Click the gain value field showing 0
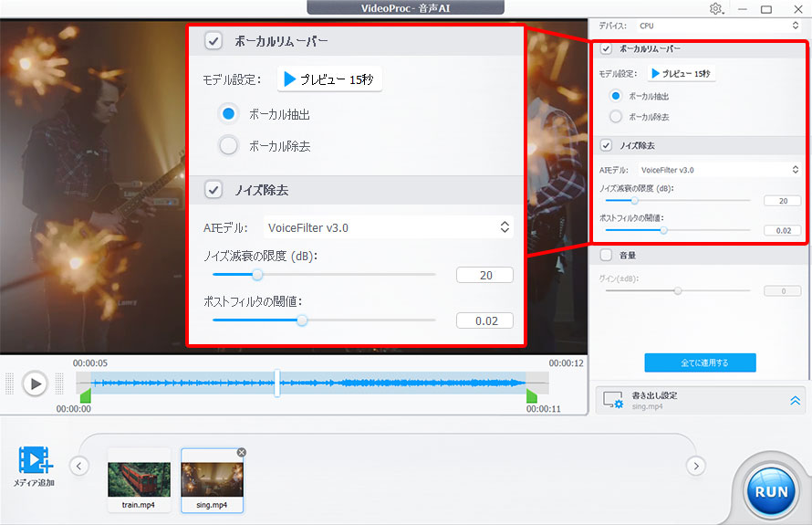Viewport: 812px width, 525px height. coord(783,291)
